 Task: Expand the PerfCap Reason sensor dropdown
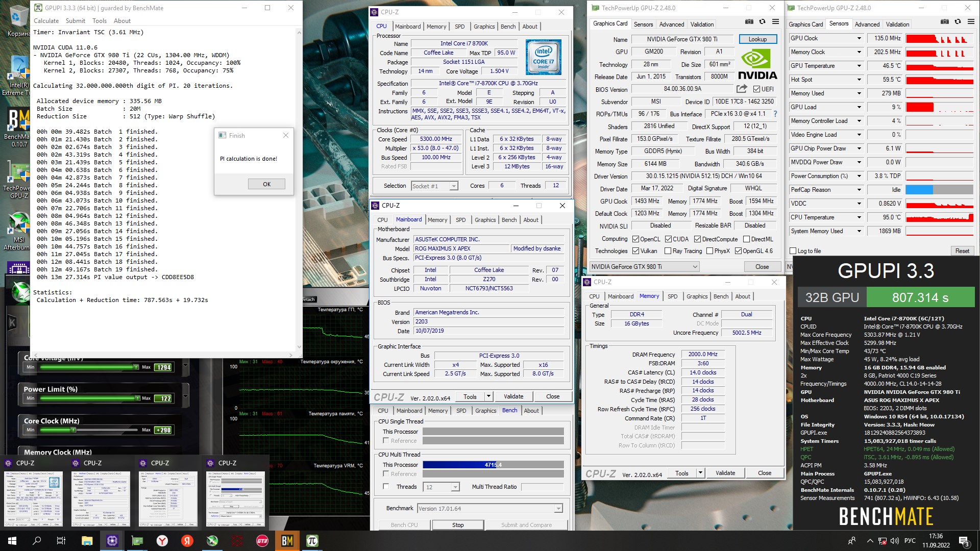pos(859,190)
